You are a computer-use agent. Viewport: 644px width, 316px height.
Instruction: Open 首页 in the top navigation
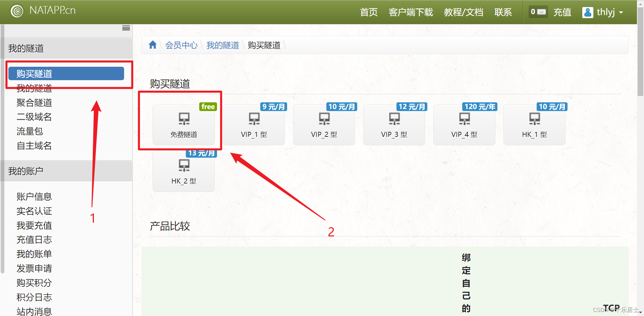tap(369, 12)
